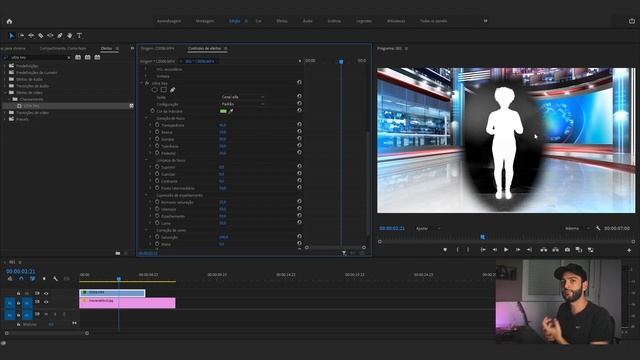Step back one frame
The image size is (640, 360).
point(495,250)
